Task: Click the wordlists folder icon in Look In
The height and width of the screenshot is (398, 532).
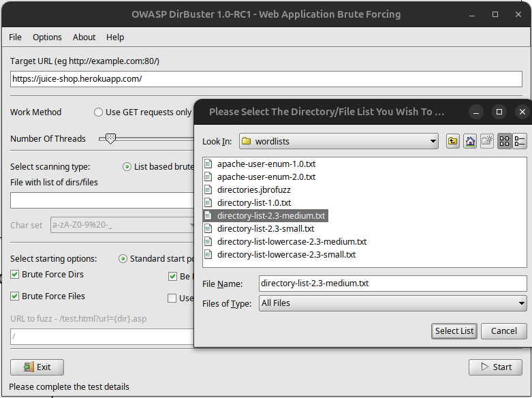Action: (247, 141)
